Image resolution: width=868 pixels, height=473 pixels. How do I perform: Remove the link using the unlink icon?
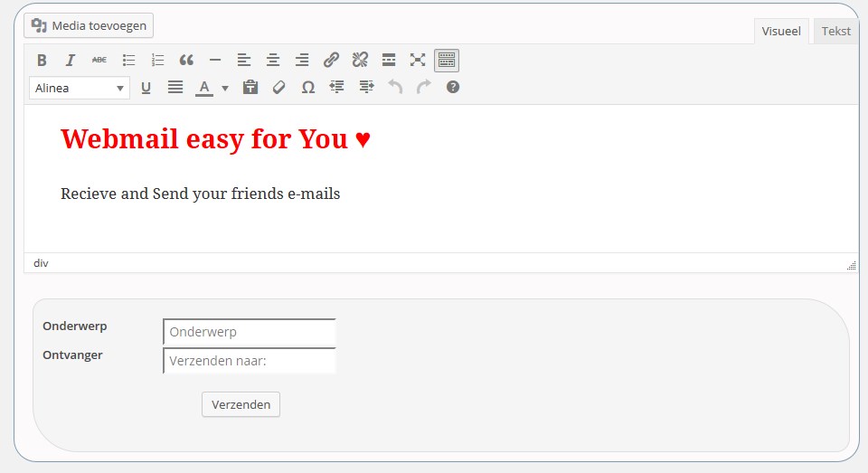pos(360,60)
